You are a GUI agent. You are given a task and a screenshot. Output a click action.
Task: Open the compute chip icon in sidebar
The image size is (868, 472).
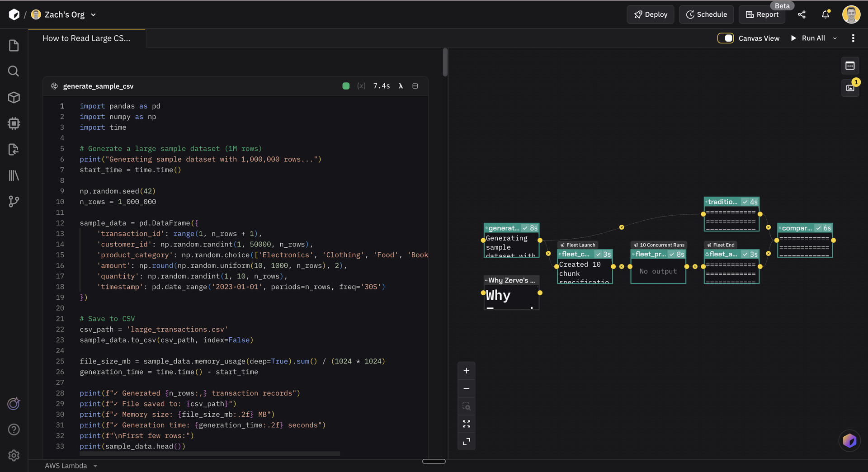[14, 123]
